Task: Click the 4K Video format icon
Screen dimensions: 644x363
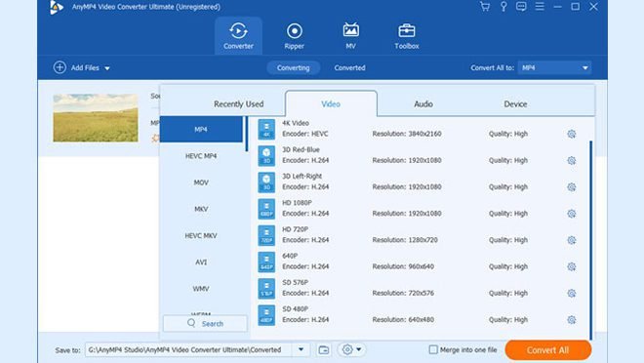Action: point(266,130)
